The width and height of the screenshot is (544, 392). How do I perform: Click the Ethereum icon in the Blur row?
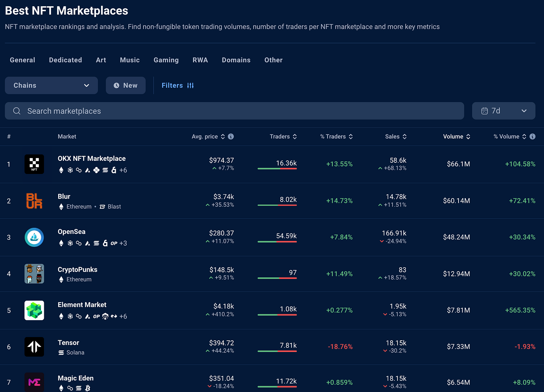click(x=61, y=207)
